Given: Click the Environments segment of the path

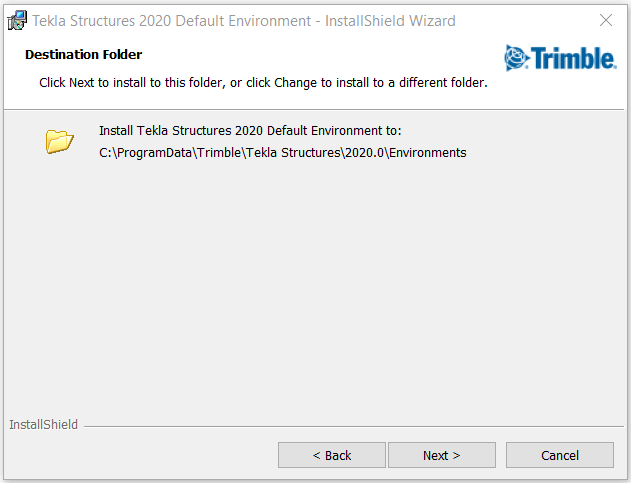Looking at the screenshot, I should (x=428, y=153).
